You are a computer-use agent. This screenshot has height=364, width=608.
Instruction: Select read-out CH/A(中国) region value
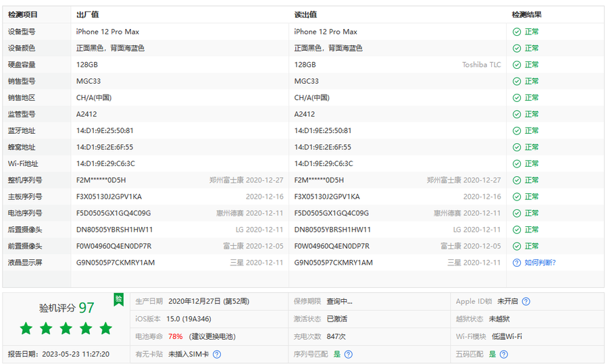point(311,98)
